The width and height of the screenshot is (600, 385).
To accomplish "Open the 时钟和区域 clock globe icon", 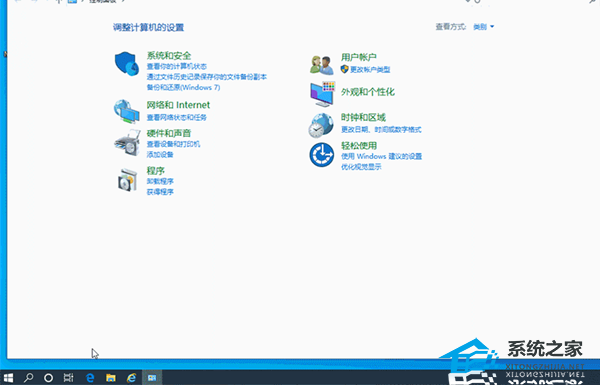I will point(321,125).
